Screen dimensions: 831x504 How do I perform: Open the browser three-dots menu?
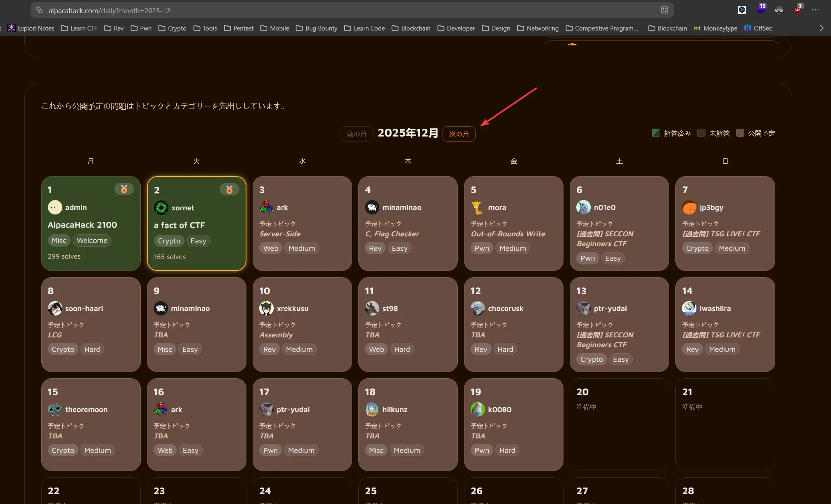[815, 10]
